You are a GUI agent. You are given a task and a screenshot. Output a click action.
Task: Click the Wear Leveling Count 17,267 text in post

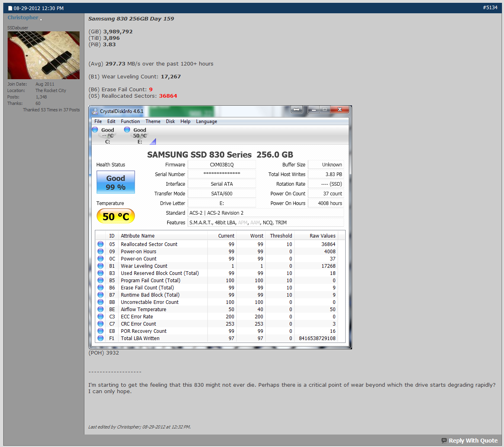click(x=135, y=77)
